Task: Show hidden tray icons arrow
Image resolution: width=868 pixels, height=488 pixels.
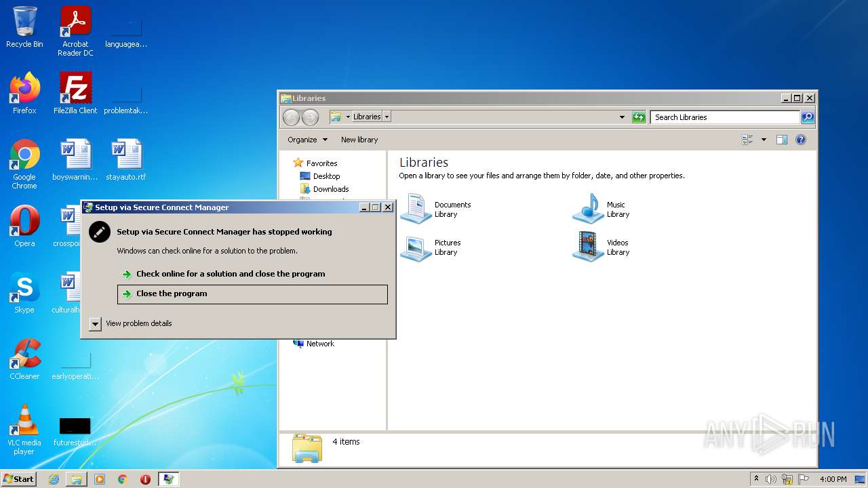Action: [x=756, y=479]
